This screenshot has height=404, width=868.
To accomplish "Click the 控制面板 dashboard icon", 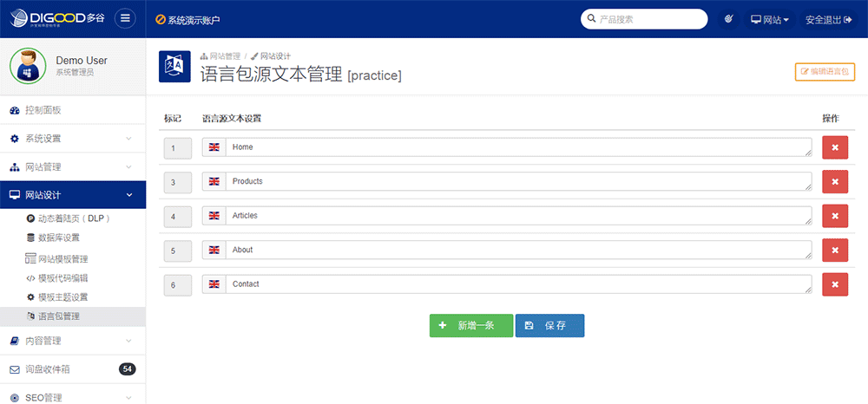I will (x=15, y=110).
